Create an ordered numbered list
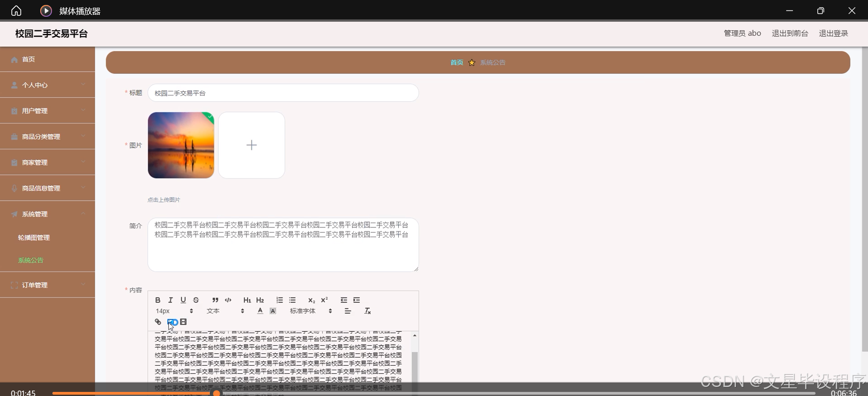The width and height of the screenshot is (868, 396). [279, 300]
